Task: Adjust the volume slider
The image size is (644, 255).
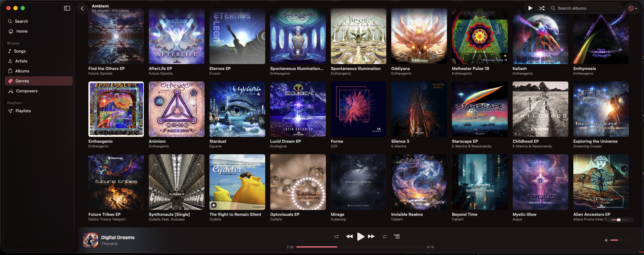Action: (x=623, y=240)
